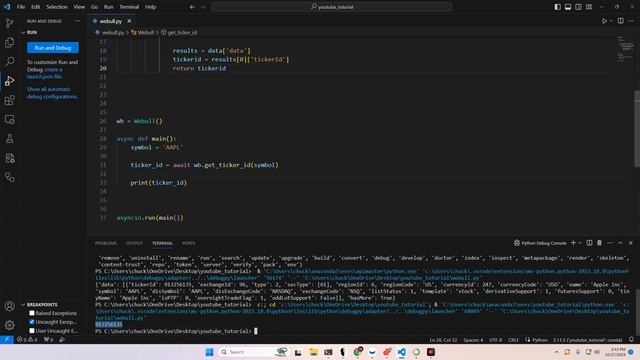Toggle the primary side bar layout icon
The image size is (640, 360).
pos(558,7)
